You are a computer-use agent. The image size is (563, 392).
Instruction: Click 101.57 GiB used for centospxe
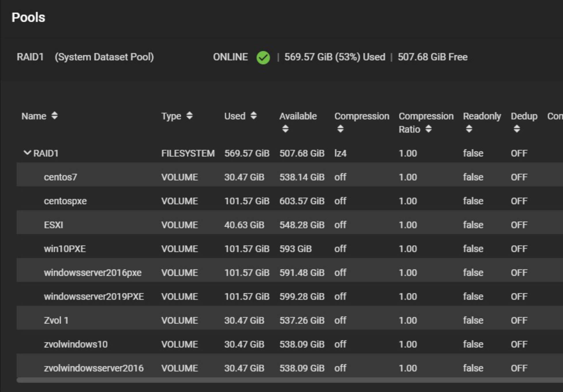point(247,201)
